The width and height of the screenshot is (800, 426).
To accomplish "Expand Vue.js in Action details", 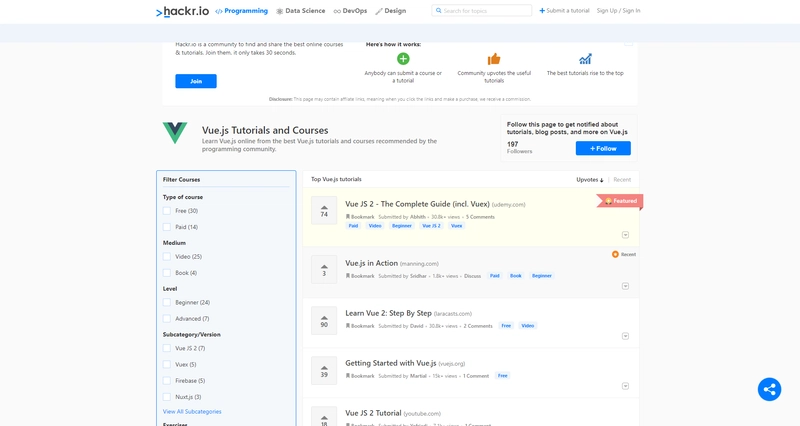I will pos(626,286).
